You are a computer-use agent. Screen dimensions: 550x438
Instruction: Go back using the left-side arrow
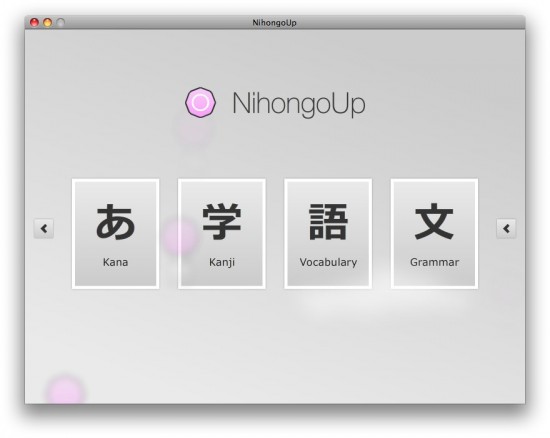point(44,229)
